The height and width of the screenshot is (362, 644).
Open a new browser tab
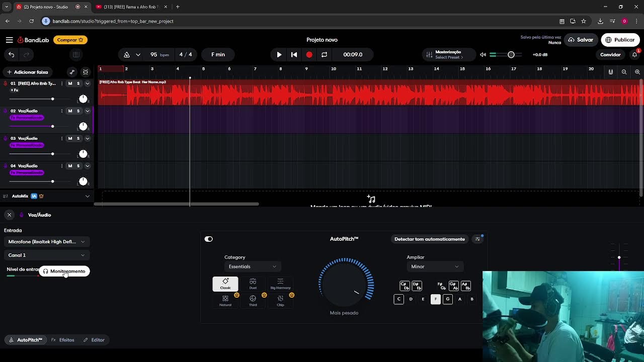[178, 7]
